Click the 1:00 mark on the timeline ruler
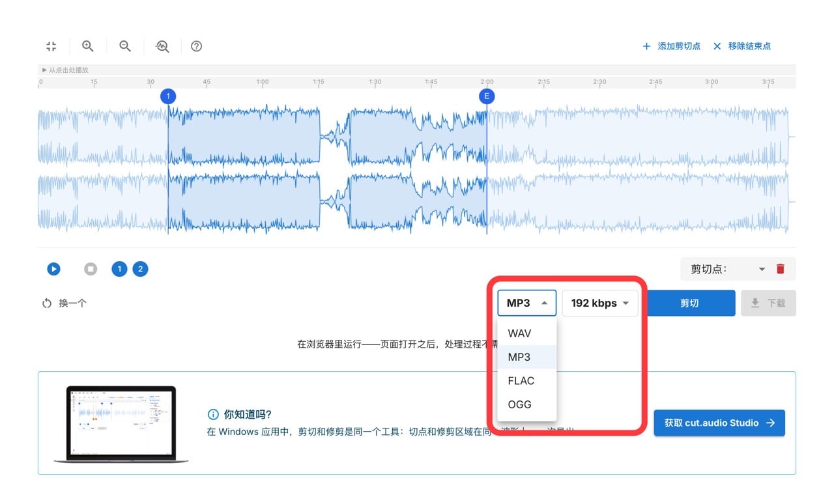 pos(262,82)
